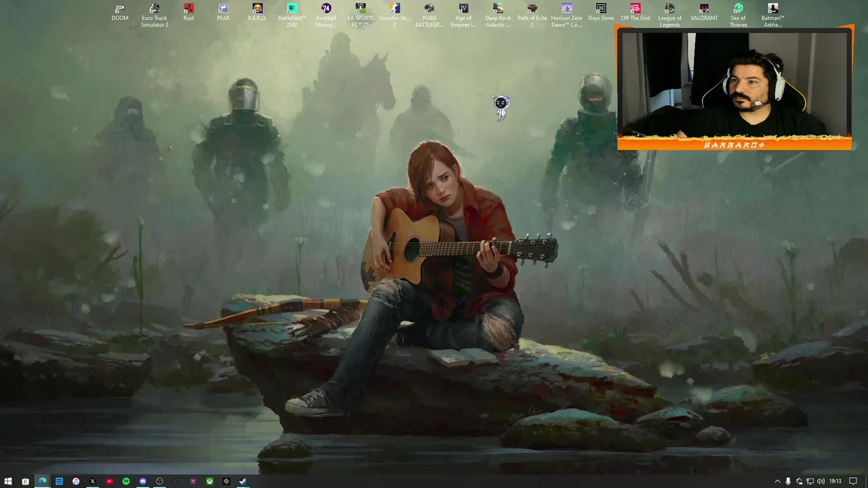Open Steam from the taskbar
The height and width of the screenshot is (488, 868).
click(243, 481)
